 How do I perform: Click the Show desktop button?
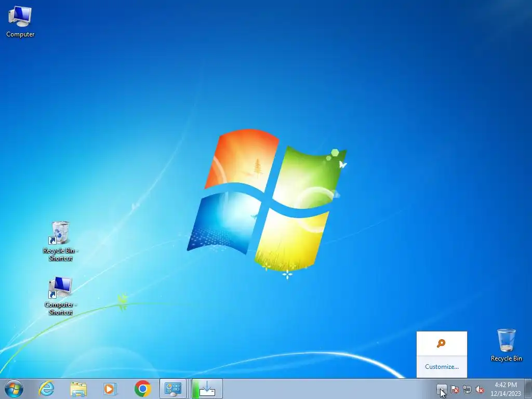pyautogui.click(x=528, y=389)
